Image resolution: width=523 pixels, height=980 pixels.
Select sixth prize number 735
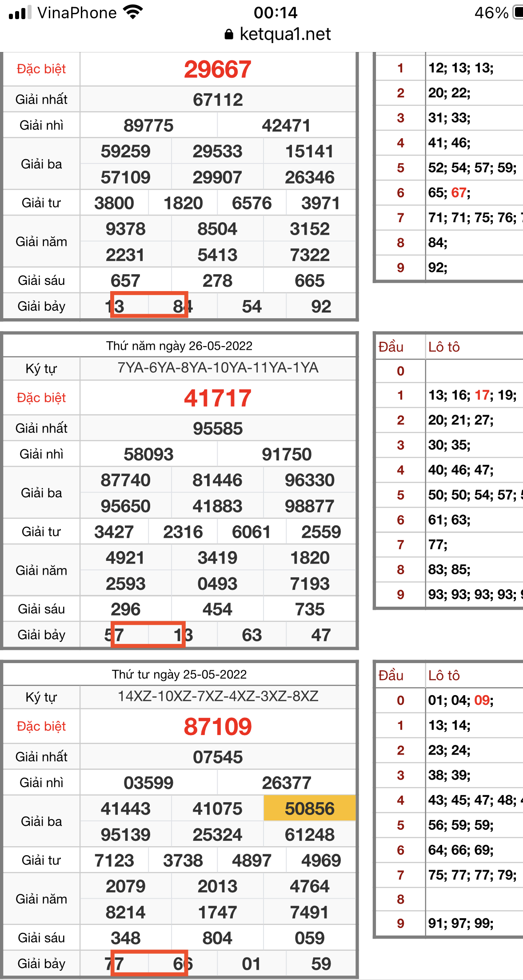point(310,609)
